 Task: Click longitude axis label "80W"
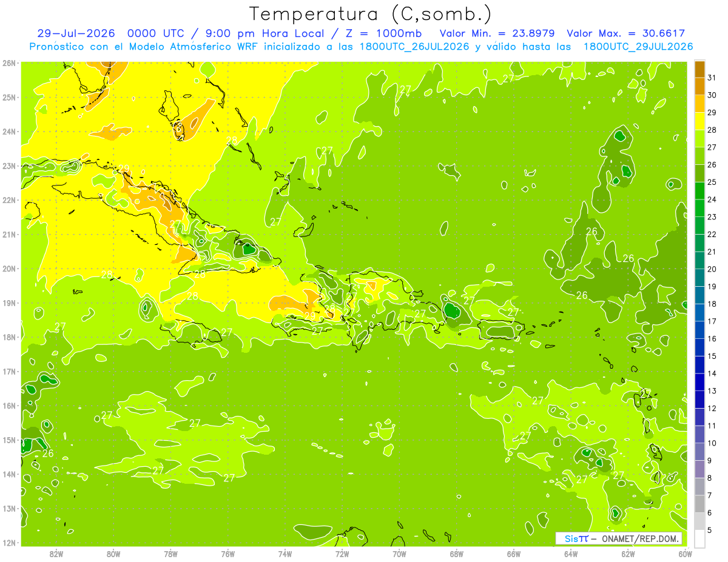[x=113, y=554]
